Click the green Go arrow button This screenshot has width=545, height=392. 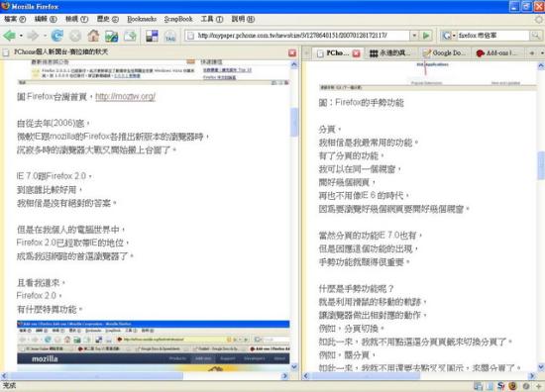tap(426, 35)
